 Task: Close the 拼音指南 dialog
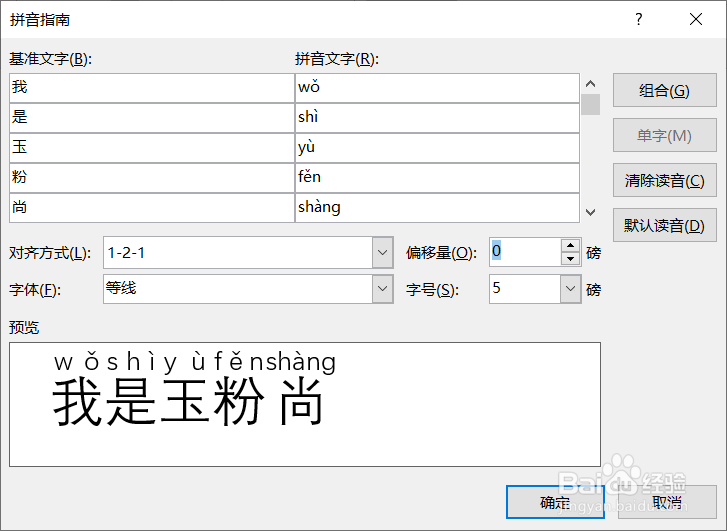coord(696,19)
